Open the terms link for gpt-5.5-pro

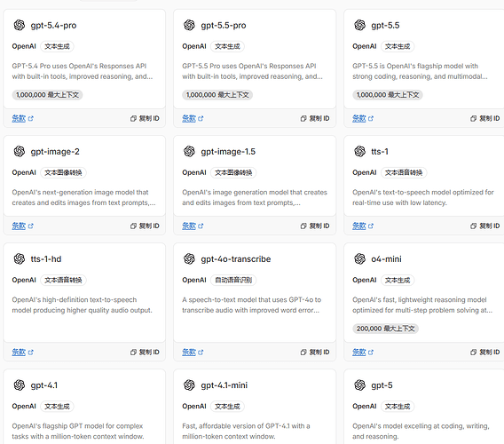(x=193, y=118)
